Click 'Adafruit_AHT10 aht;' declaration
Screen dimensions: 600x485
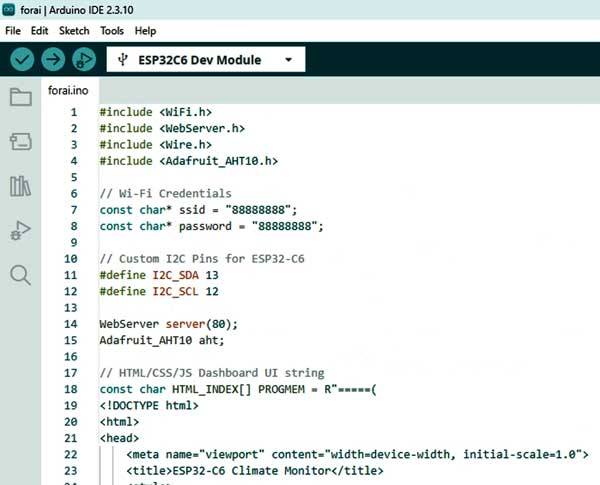[162, 340]
